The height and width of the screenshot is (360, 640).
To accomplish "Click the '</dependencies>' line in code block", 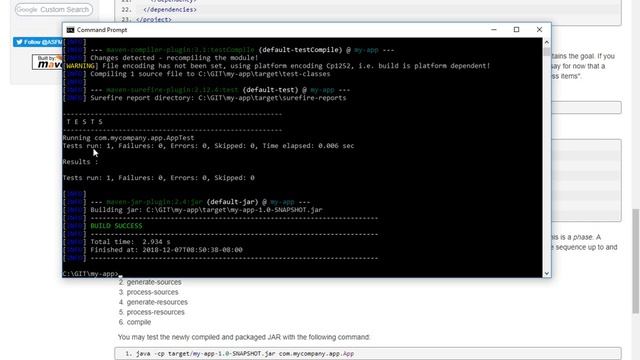I will click(x=170, y=9).
